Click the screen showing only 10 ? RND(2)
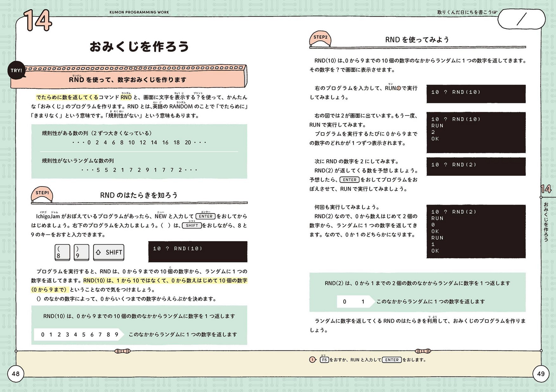This screenshot has width=556, height=392. [476, 167]
